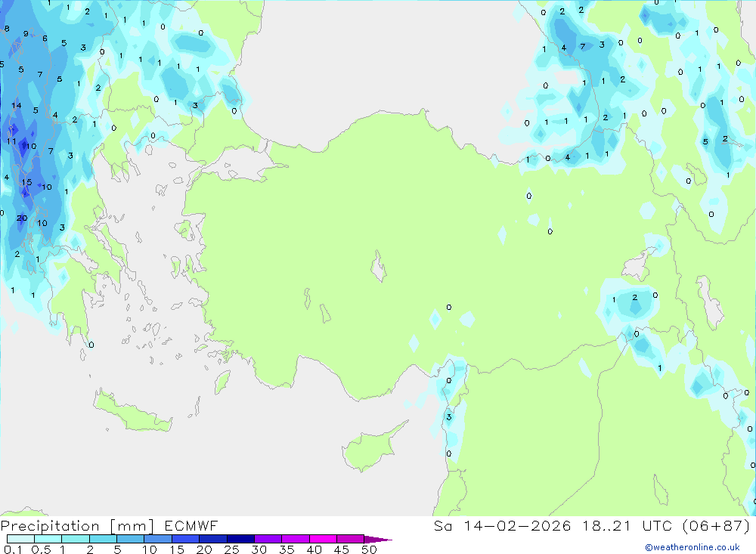
Task: Select the 0.5–1 mm legend color swatch
Action: point(48,539)
